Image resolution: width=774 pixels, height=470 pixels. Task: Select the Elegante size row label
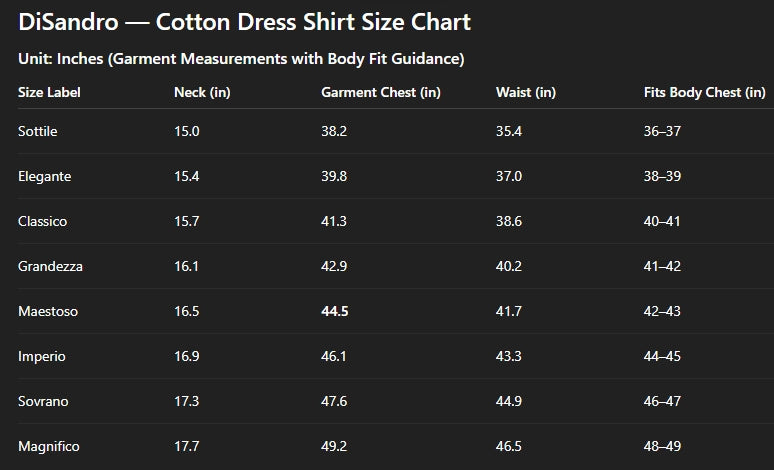(x=44, y=176)
